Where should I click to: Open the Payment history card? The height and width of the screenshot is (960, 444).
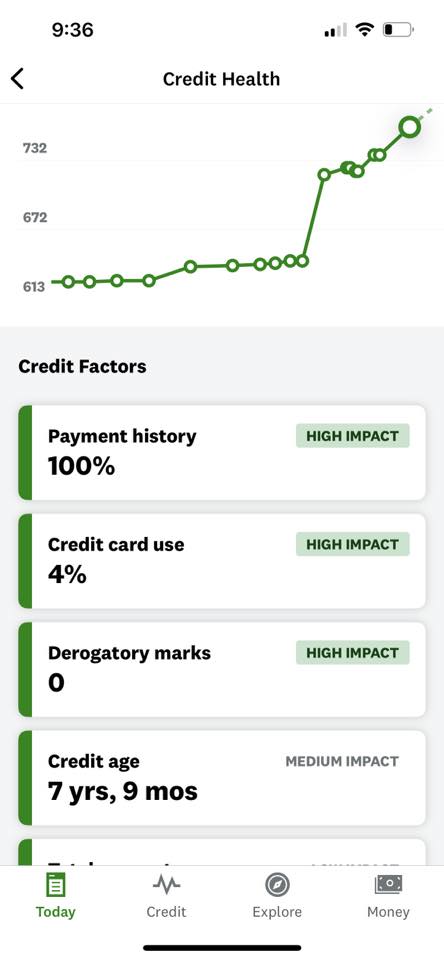click(x=222, y=452)
